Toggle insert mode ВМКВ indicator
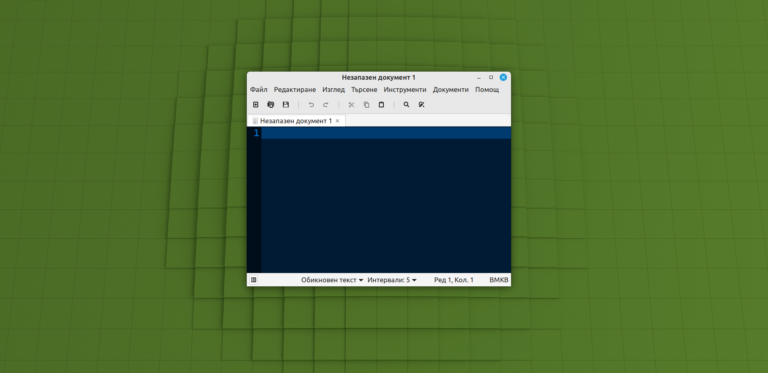The image size is (768, 373). click(x=499, y=280)
